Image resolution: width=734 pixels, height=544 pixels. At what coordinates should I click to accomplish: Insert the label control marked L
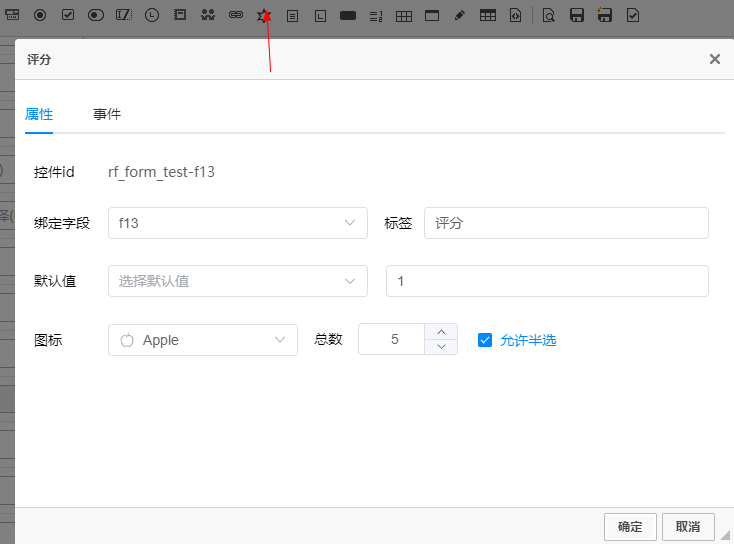coord(321,16)
